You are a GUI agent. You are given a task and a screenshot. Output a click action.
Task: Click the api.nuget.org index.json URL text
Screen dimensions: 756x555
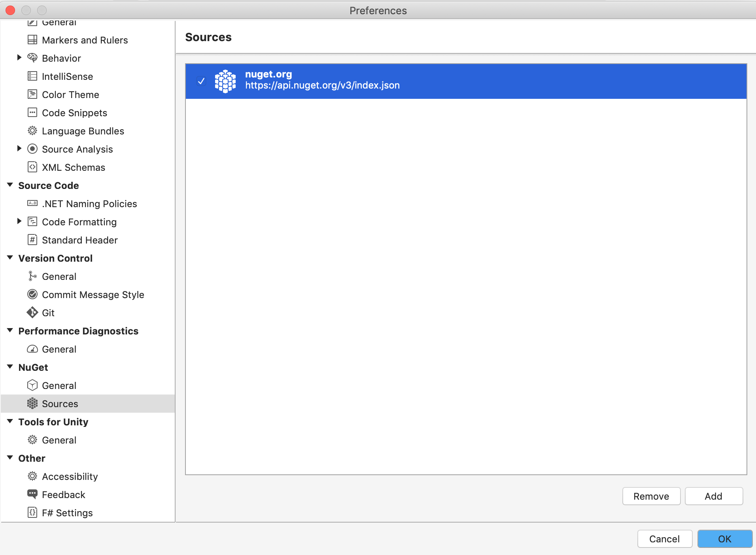pyautogui.click(x=322, y=85)
